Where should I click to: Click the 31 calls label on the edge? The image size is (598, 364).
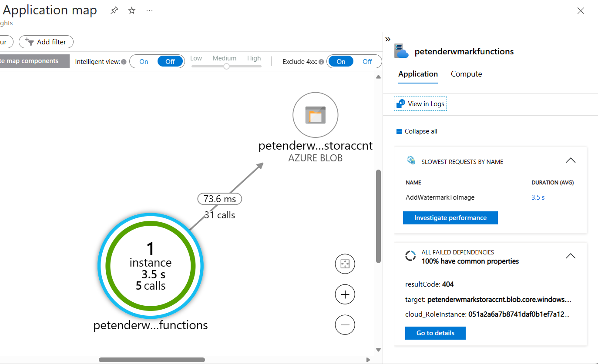click(x=220, y=215)
